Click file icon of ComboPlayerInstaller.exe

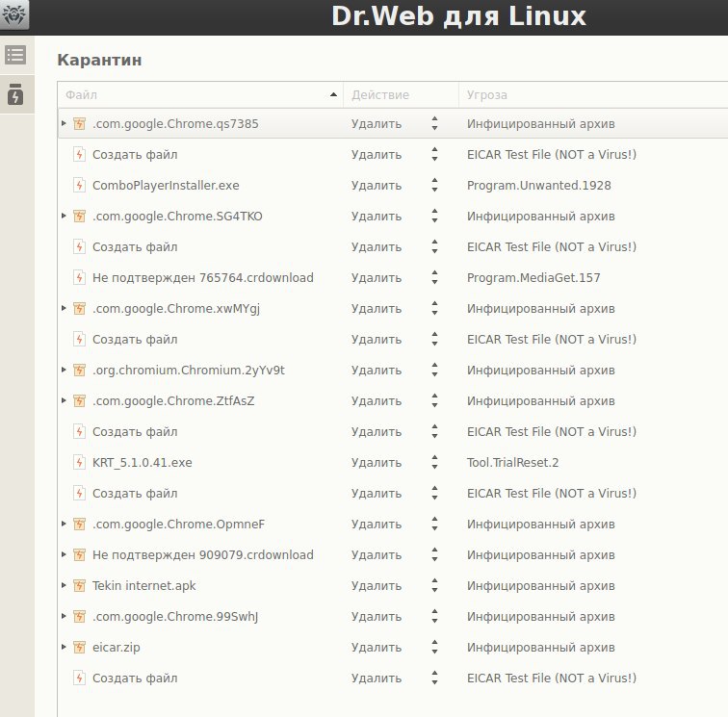tap(79, 185)
